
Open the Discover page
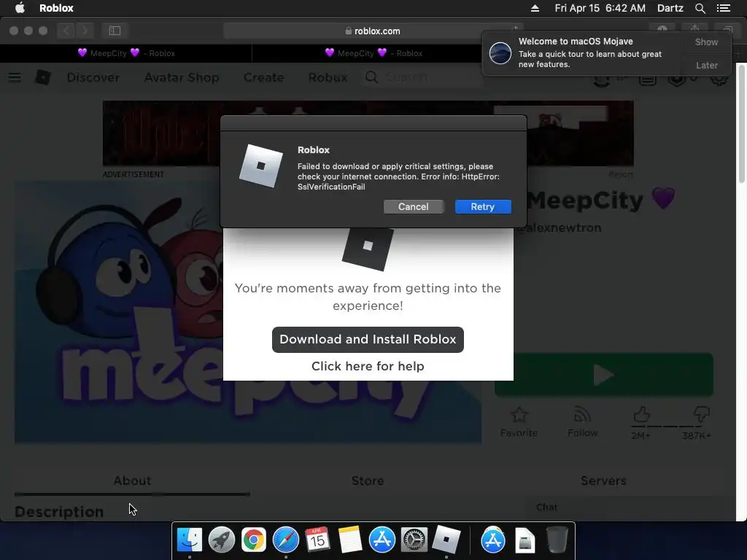93,77
